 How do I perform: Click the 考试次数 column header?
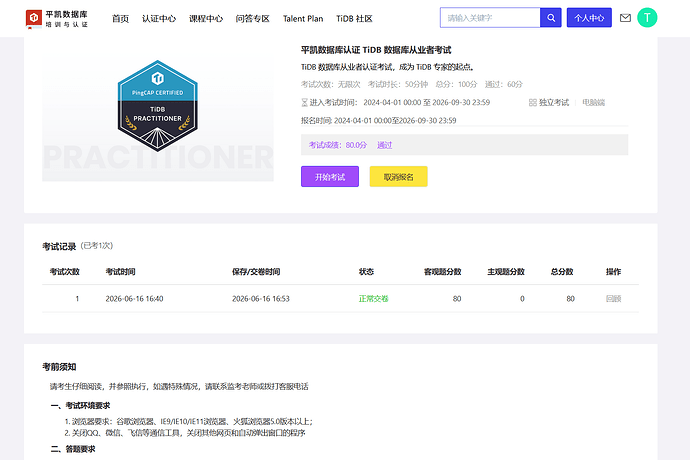pyautogui.click(x=65, y=272)
